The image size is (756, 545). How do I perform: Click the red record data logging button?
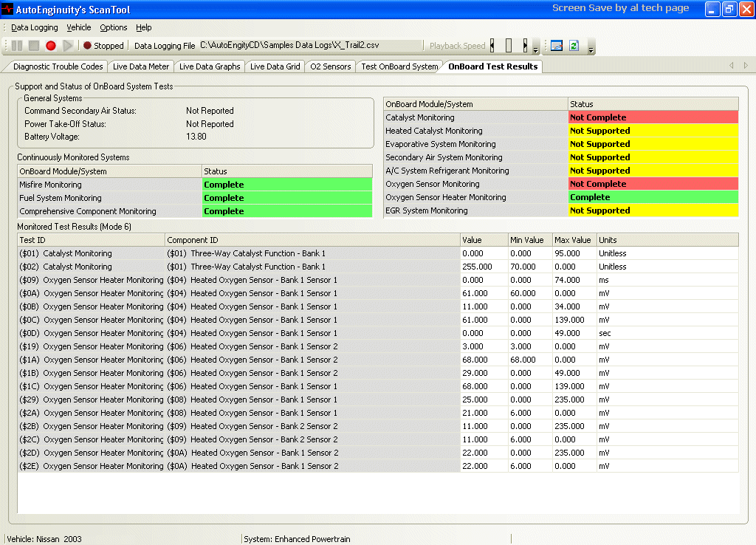coord(51,46)
